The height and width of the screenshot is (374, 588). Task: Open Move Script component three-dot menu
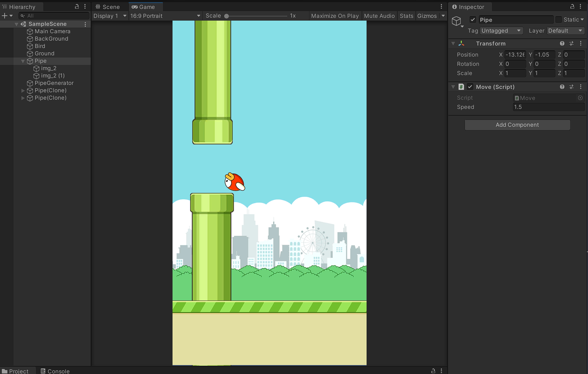(581, 87)
